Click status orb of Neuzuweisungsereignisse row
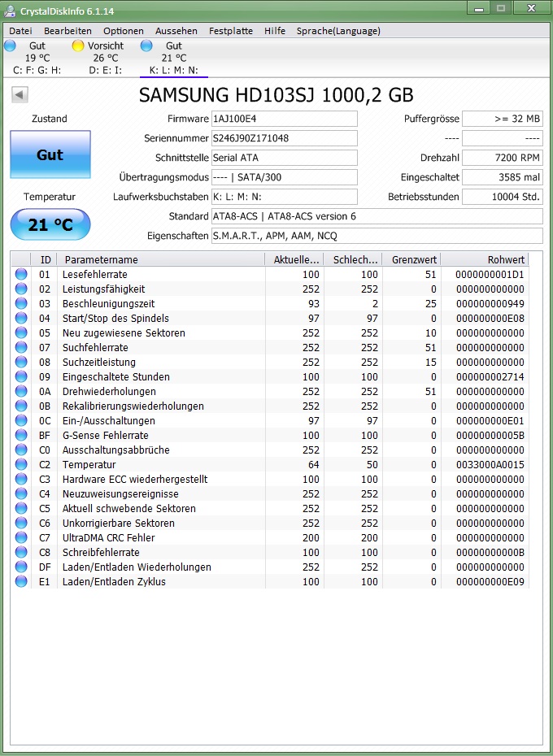 (x=21, y=493)
